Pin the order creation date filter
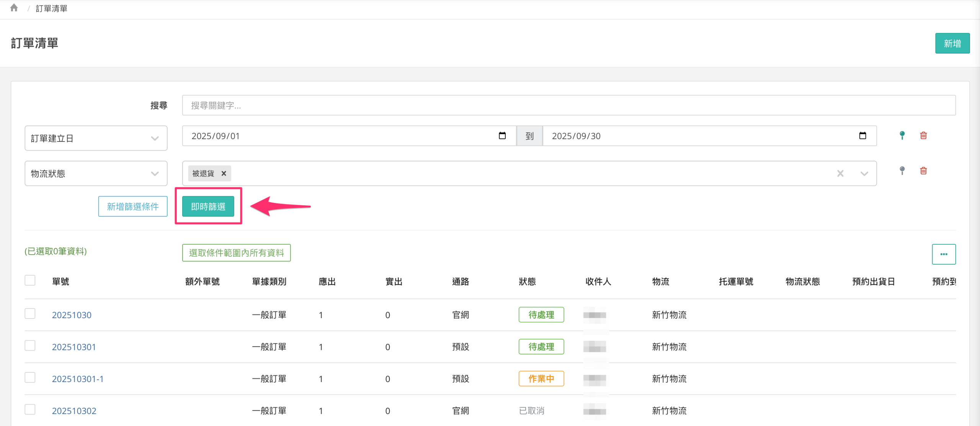The width and height of the screenshot is (980, 426). click(x=902, y=135)
